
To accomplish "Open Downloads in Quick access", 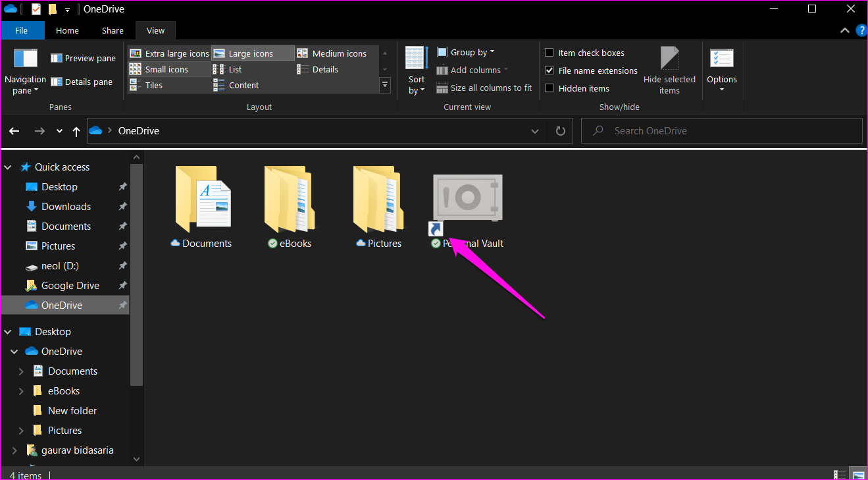I will click(x=66, y=207).
